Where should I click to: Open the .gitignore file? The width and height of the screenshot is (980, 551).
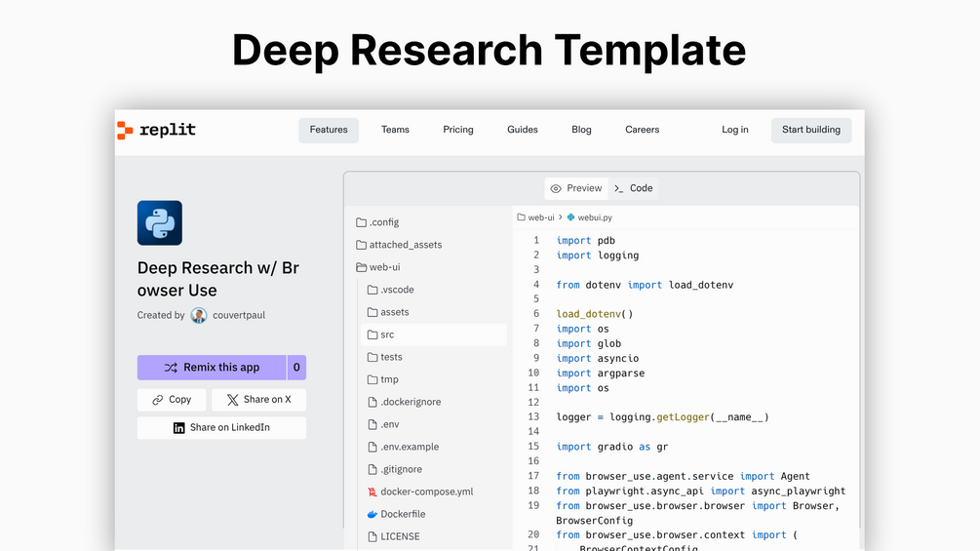click(401, 470)
